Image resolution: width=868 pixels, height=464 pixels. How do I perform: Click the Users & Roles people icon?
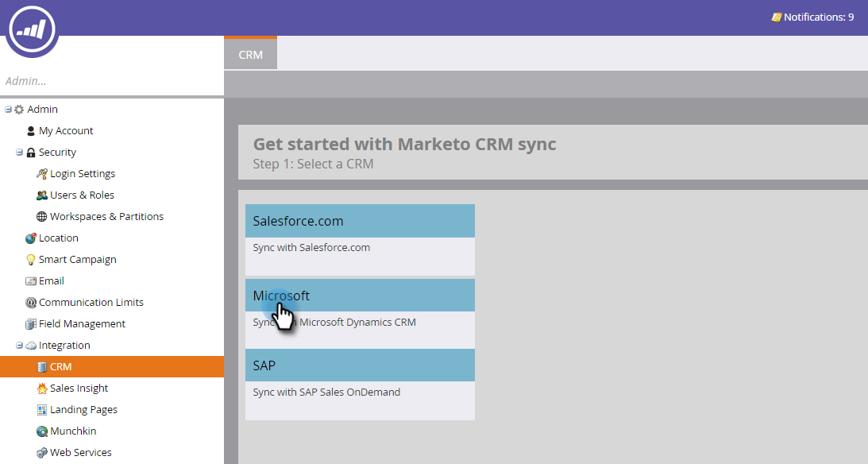[x=42, y=195]
